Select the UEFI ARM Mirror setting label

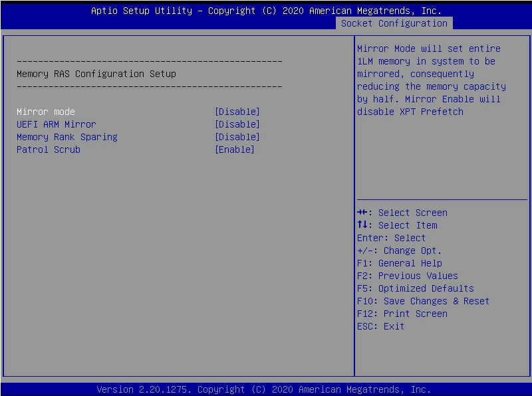[x=57, y=124]
